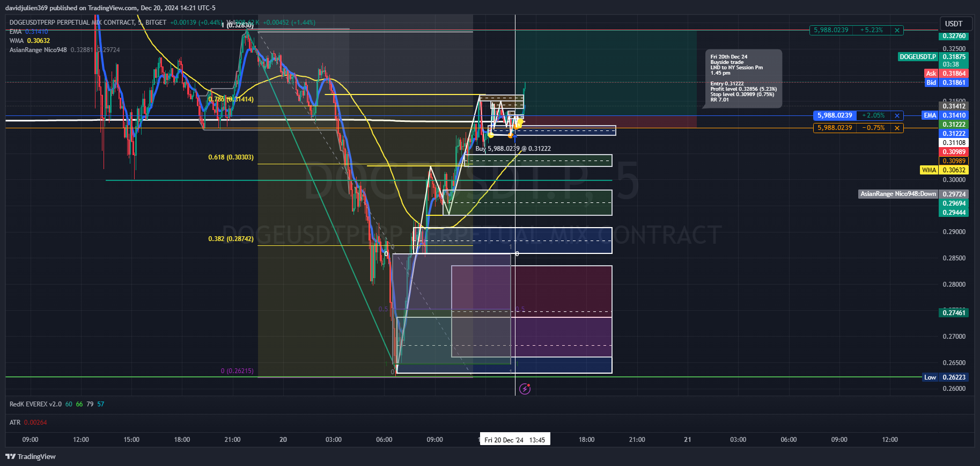This screenshot has width=980, height=466.
Task: Click the 15:00 time axis label
Action: 131,440
